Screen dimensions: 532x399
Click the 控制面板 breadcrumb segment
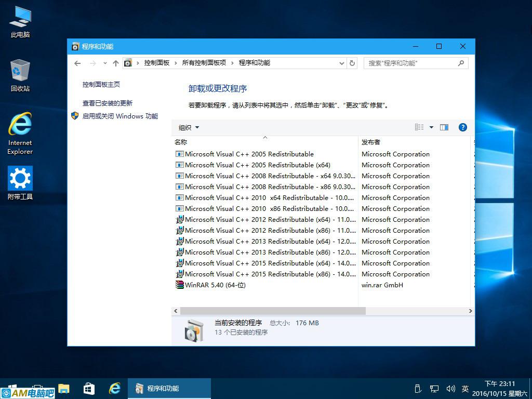[157, 63]
